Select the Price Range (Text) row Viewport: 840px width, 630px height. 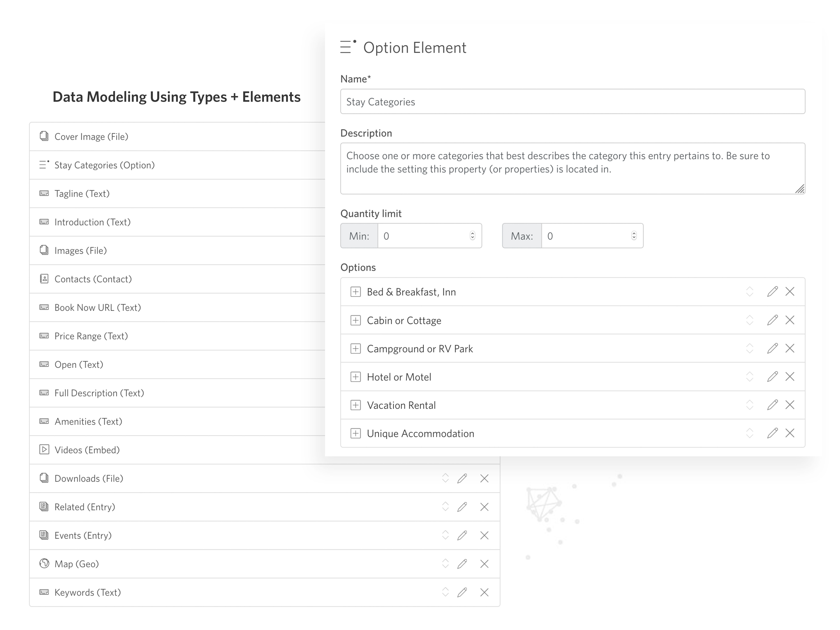coord(177,336)
